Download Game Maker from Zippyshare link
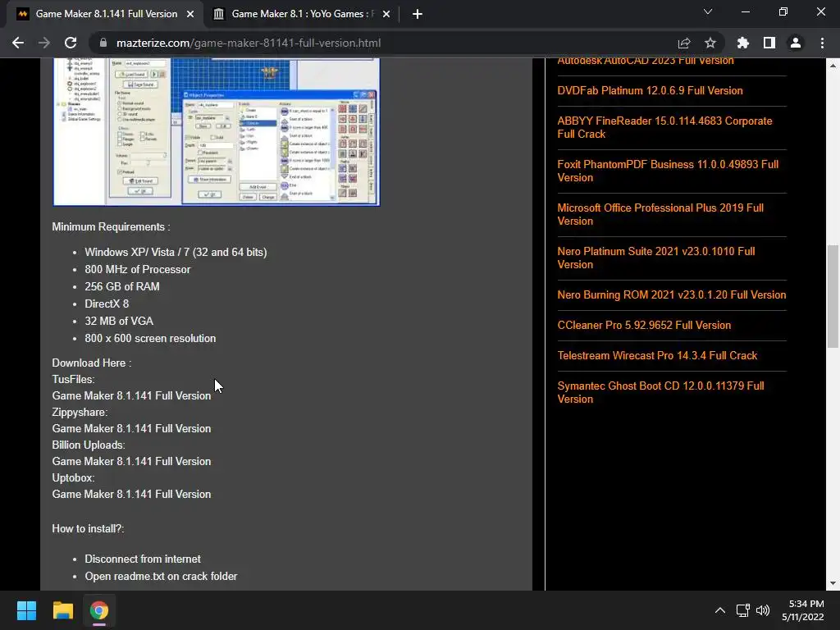The width and height of the screenshot is (840, 630). coord(131,428)
